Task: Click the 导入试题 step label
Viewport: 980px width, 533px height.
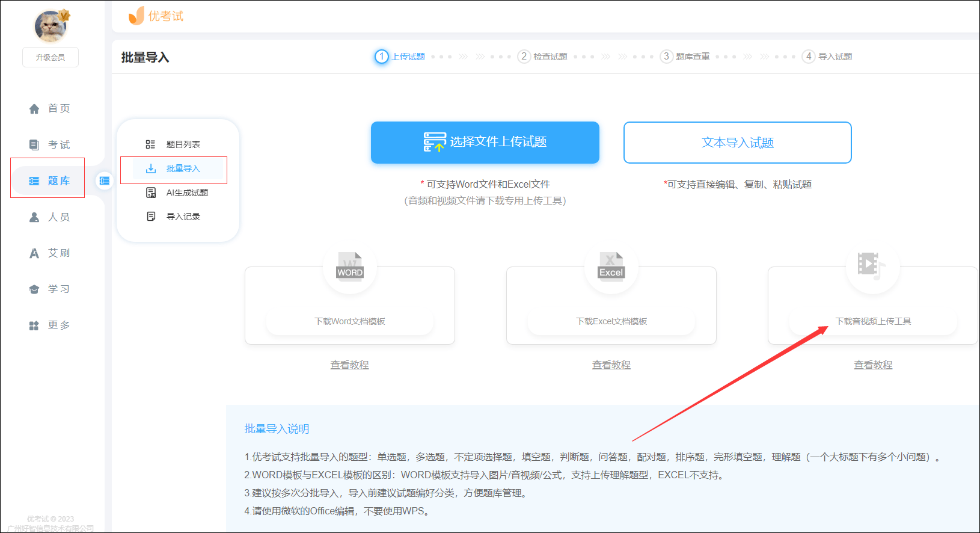Action: click(x=835, y=57)
